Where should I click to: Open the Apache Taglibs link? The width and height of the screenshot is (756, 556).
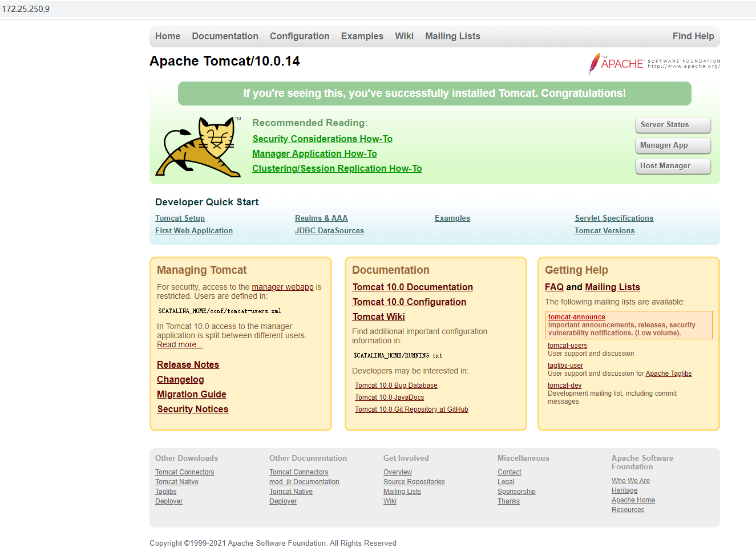(x=668, y=374)
